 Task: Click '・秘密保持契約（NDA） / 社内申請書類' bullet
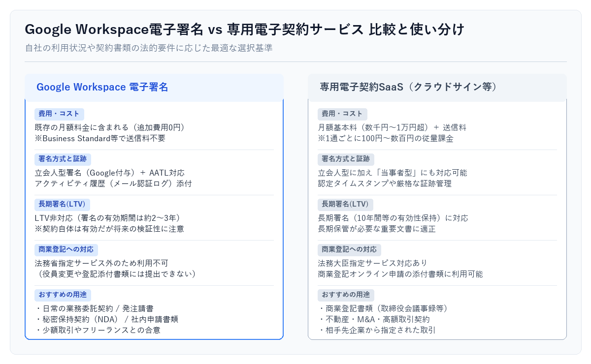pos(106,319)
